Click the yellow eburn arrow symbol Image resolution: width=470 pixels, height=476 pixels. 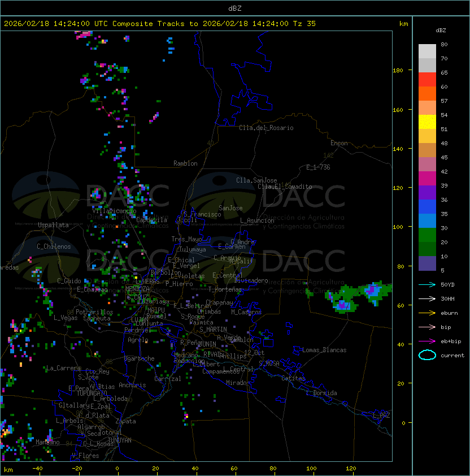(x=427, y=313)
